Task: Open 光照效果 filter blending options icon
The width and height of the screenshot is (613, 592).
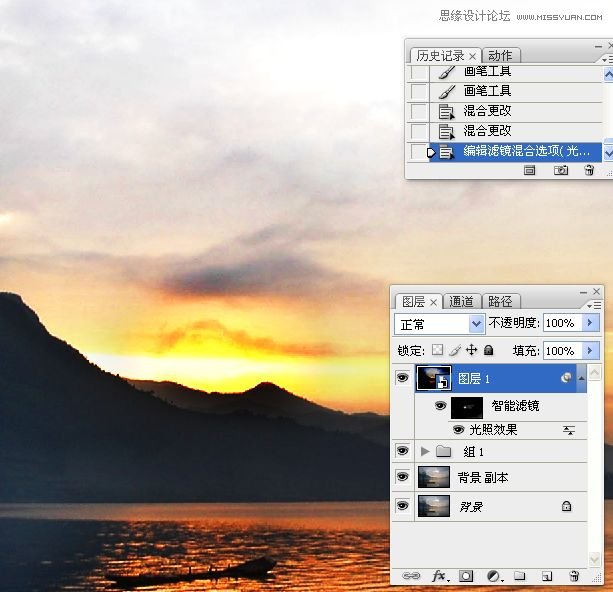Action: click(568, 431)
